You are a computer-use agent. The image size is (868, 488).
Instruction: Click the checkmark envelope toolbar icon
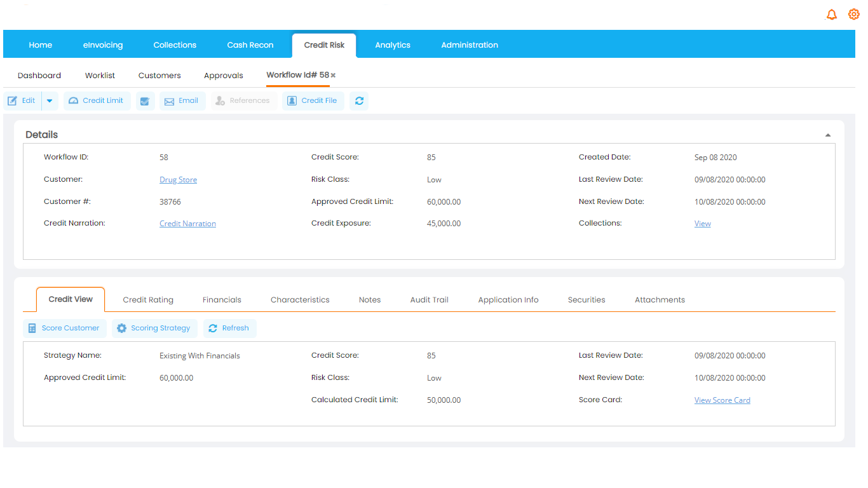click(146, 101)
